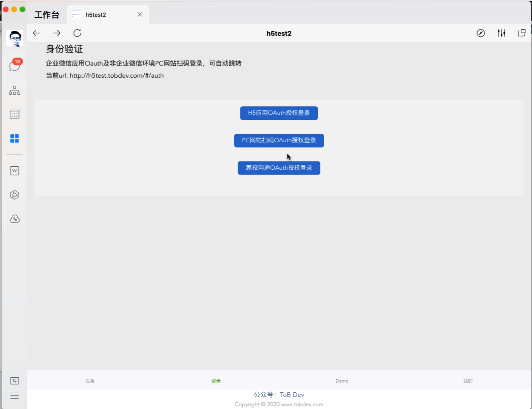Screen dimensions: 532x409
Task: Open the calendar icon in sidebar
Action: click(x=15, y=114)
